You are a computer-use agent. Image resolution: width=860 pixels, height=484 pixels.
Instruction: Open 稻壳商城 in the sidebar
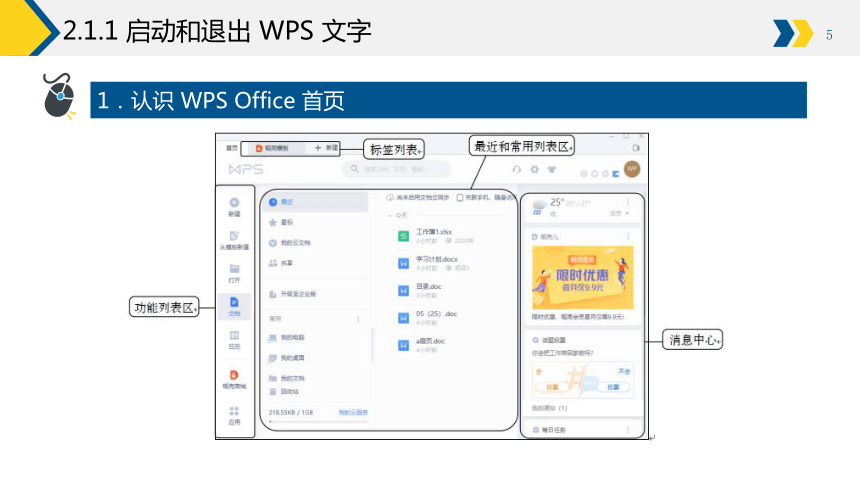point(234,379)
